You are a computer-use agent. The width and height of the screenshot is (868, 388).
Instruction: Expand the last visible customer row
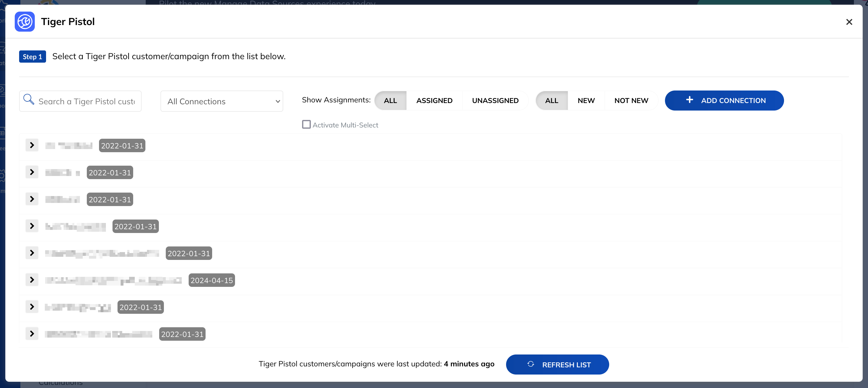32,334
